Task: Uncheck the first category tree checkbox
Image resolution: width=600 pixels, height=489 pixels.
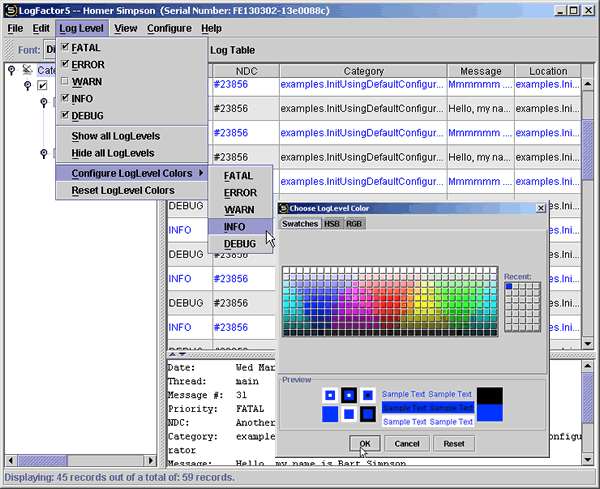Action: click(42, 86)
